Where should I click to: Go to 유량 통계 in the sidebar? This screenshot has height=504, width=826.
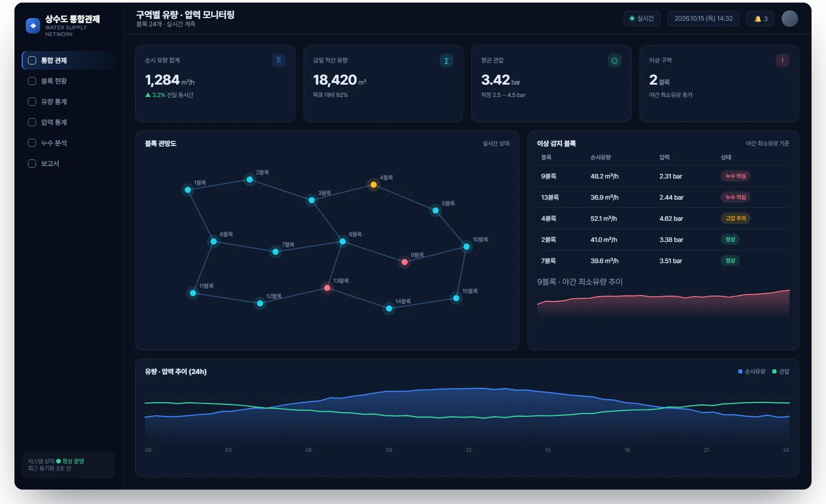[x=68, y=102]
